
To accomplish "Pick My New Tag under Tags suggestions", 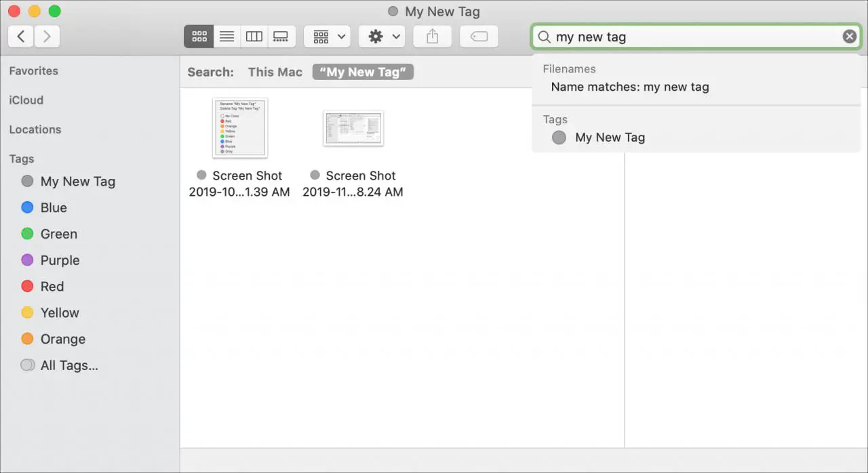I will [609, 138].
